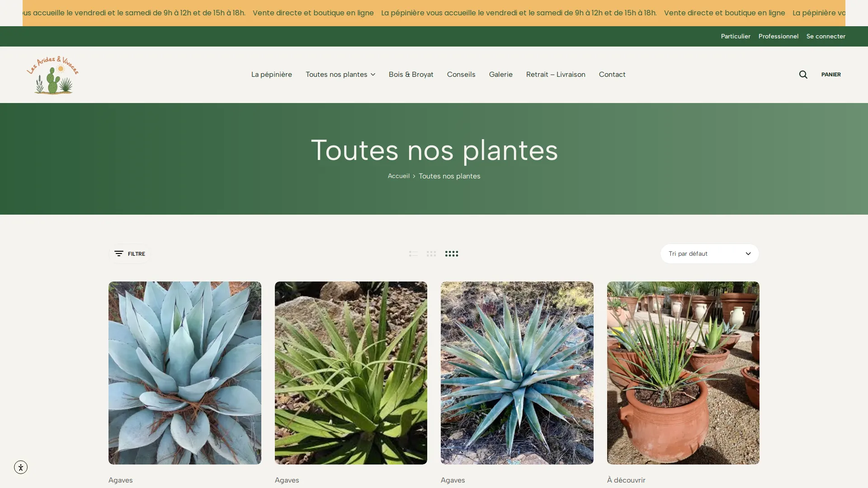Go to Bois & Broyat page
This screenshot has height=488, width=868.
click(411, 75)
